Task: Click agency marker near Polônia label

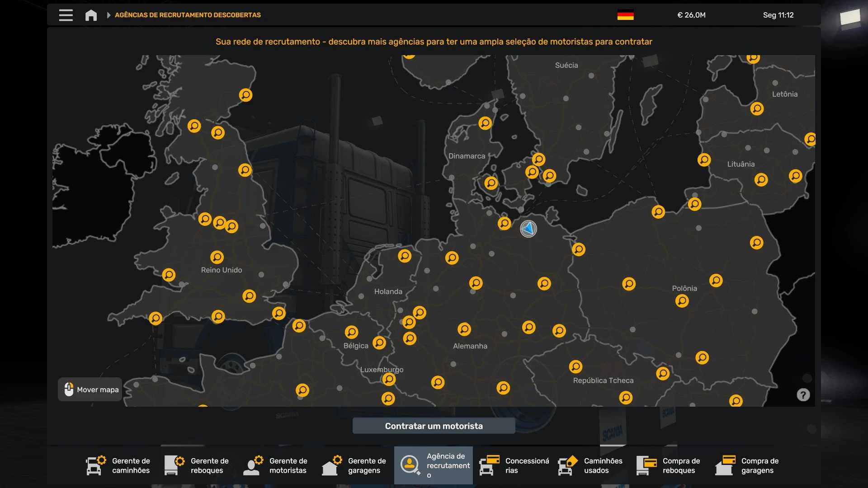Action: [x=682, y=301]
